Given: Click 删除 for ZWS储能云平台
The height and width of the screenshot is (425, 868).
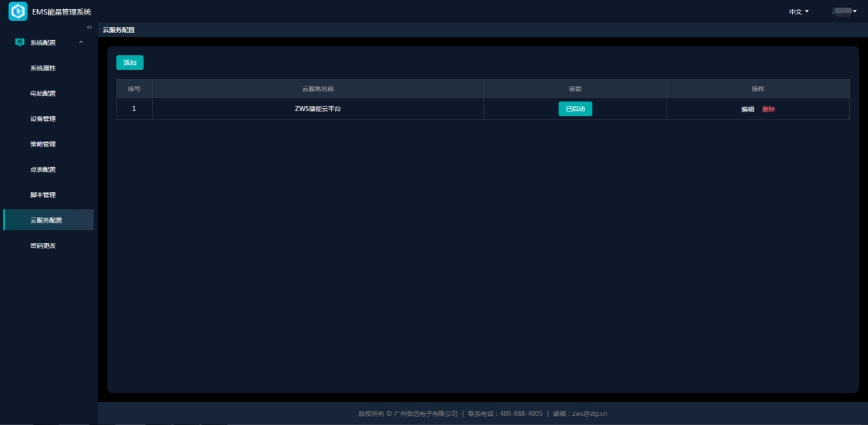Looking at the screenshot, I should click(769, 109).
